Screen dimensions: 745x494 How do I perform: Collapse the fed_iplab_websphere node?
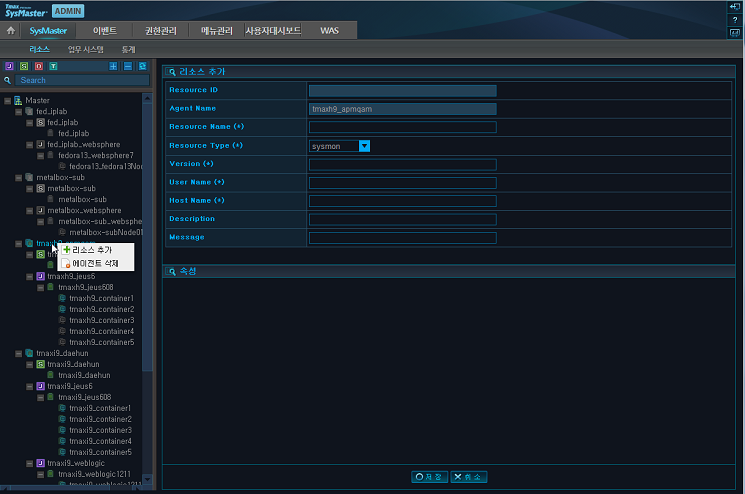click(29, 144)
